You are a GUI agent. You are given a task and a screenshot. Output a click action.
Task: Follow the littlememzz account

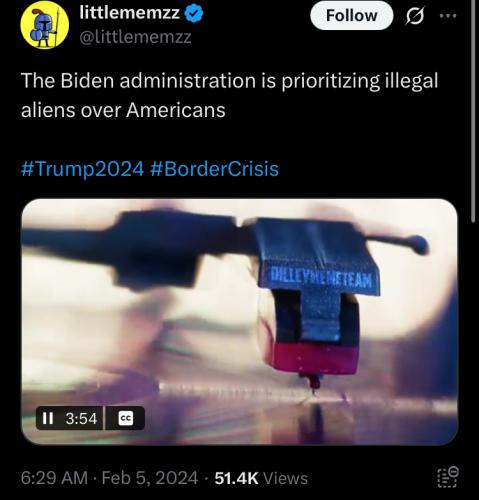(352, 16)
